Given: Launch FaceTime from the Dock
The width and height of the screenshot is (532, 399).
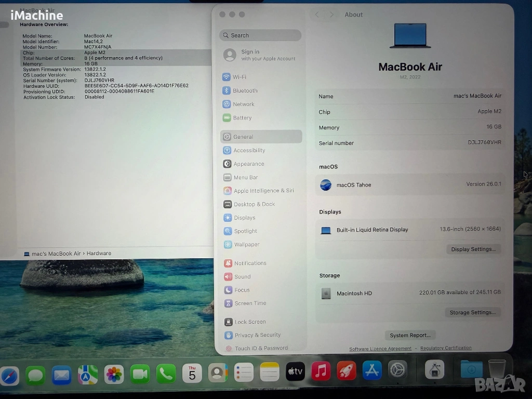Looking at the screenshot, I should pos(140,374).
